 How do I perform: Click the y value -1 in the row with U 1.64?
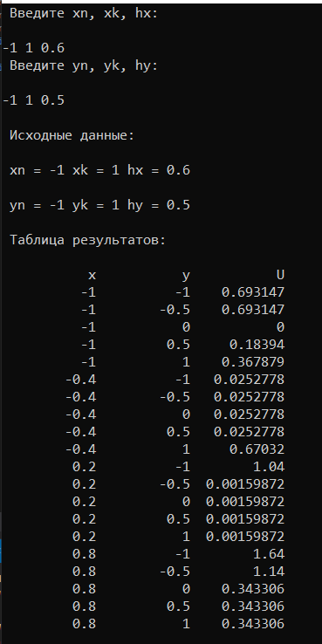[x=182, y=554]
